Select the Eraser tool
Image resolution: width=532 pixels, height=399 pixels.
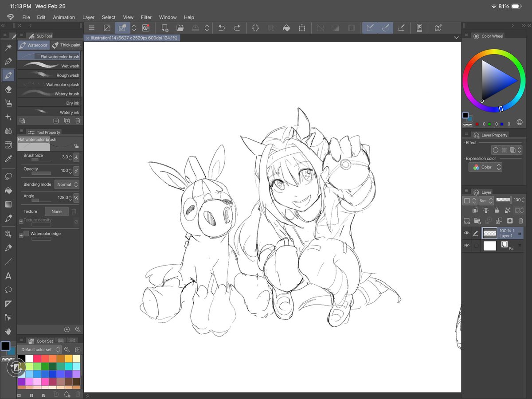8,89
